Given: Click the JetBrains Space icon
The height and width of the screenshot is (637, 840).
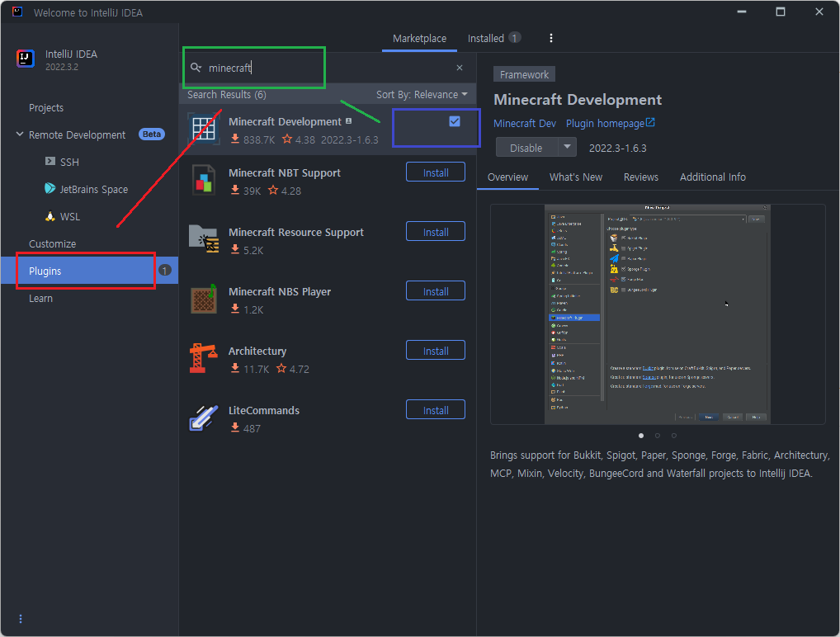Looking at the screenshot, I should 50,189.
